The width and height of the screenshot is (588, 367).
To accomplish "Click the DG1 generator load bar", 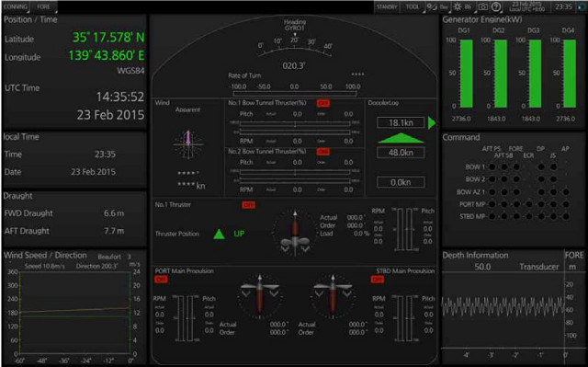I will pos(467,74).
